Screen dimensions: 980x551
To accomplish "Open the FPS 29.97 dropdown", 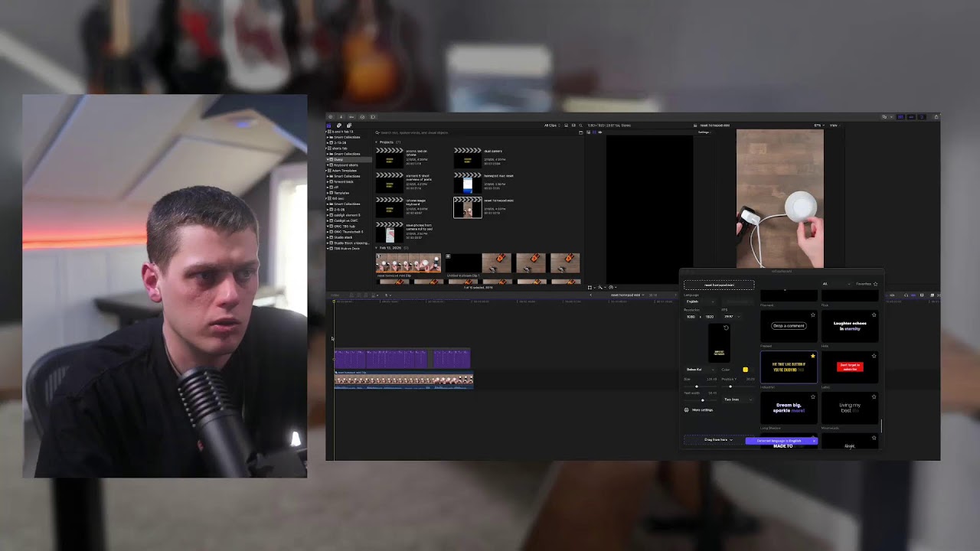I will click(732, 316).
